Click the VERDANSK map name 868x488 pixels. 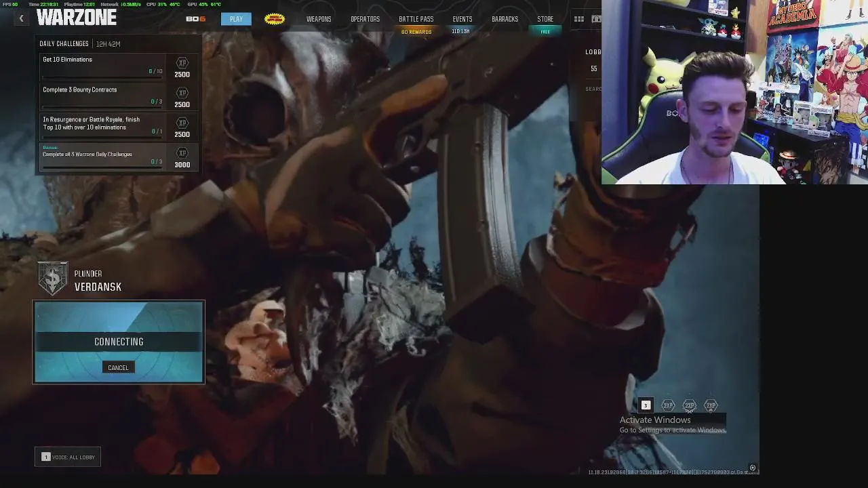coord(98,287)
